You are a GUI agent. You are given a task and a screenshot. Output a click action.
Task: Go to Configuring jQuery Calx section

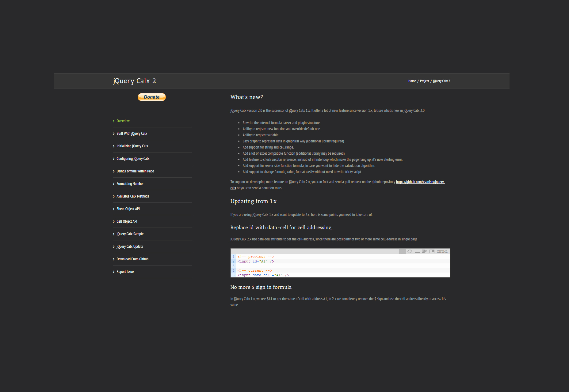pos(133,159)
